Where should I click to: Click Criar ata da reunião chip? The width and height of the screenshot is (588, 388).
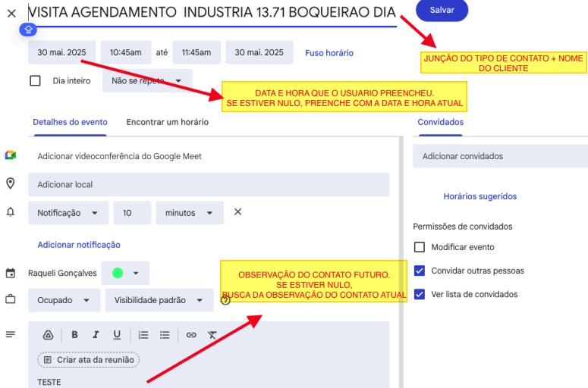click(x=89, y=360)
